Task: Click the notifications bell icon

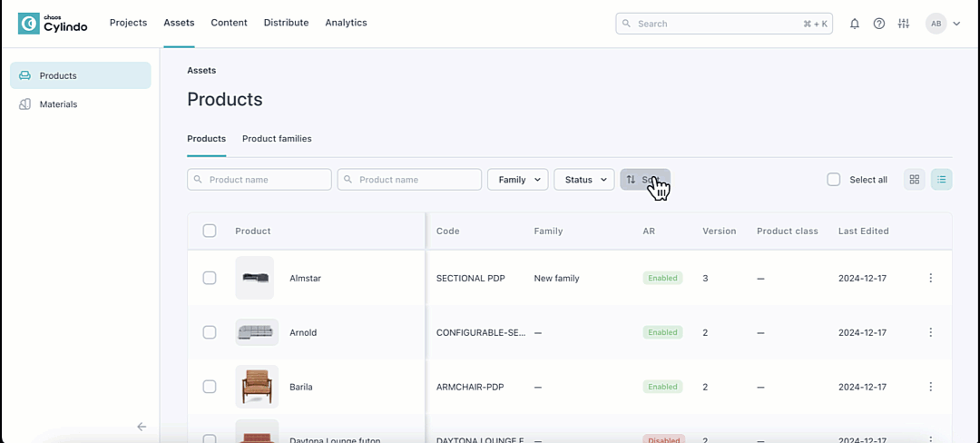Action: pos(854,24)
